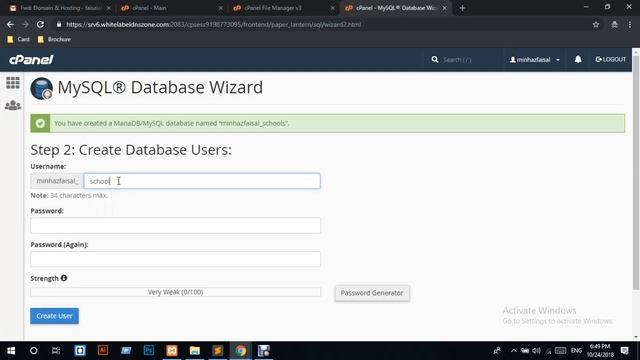
Task: Log out via the LOGOUT link
Action: 611,60
